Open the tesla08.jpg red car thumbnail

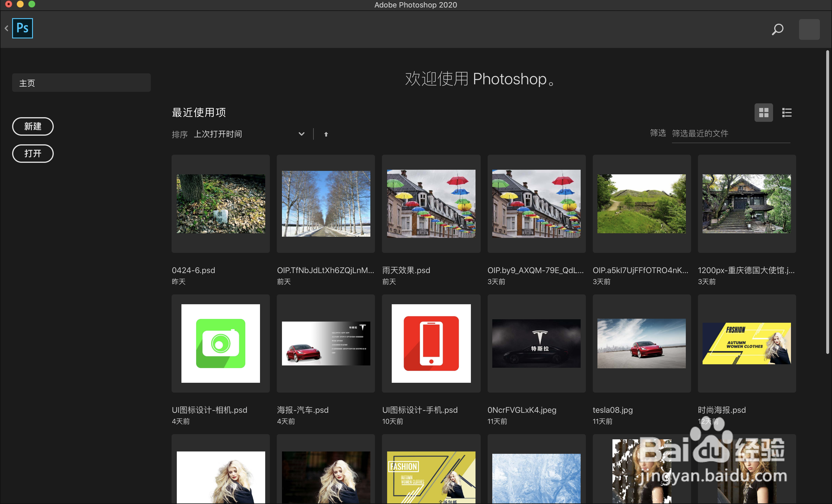tap(641, 344)
